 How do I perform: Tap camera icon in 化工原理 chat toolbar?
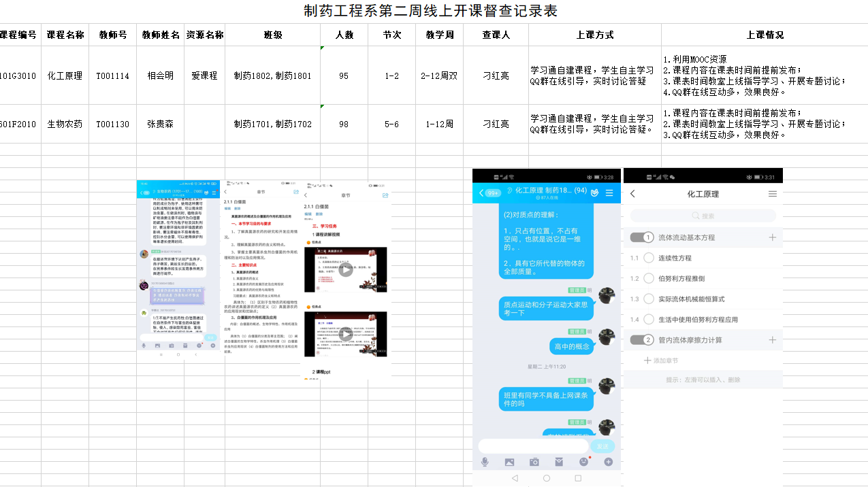pyautogui.click(x=534, y=462)
